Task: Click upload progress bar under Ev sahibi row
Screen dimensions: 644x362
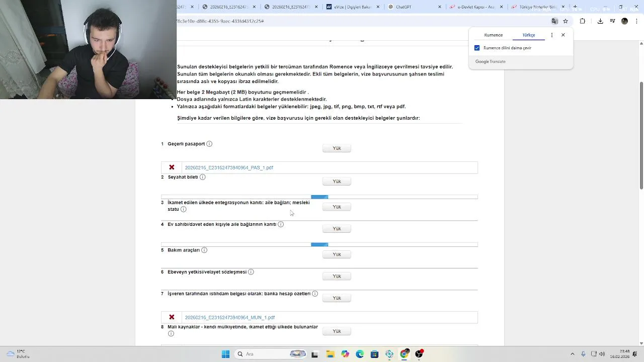Action: (x=319, y=244)
